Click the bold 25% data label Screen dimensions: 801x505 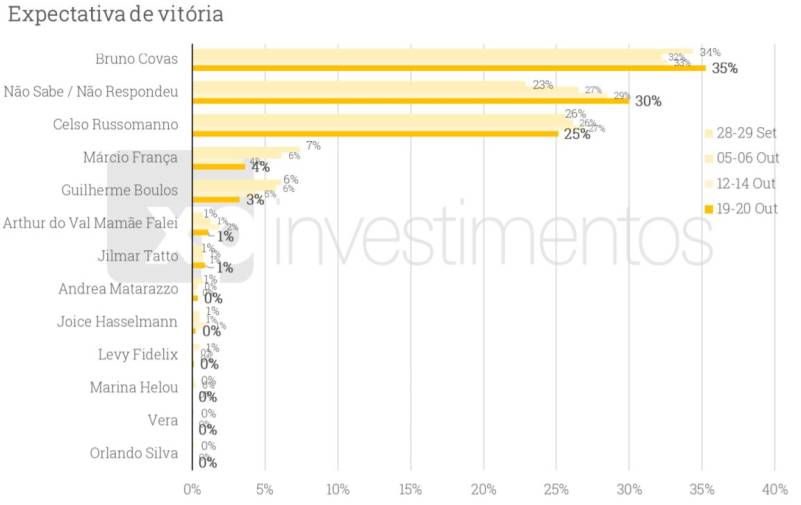pos(576,134)
